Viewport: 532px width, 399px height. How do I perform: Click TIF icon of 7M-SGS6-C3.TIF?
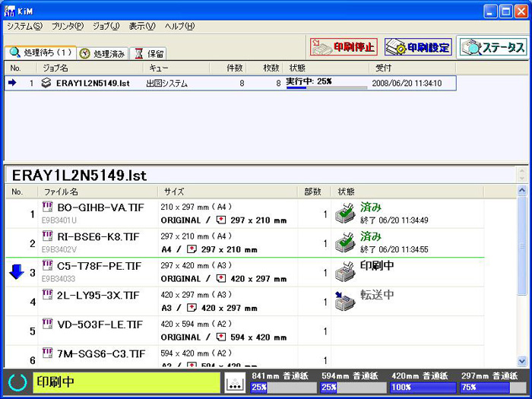47,353
